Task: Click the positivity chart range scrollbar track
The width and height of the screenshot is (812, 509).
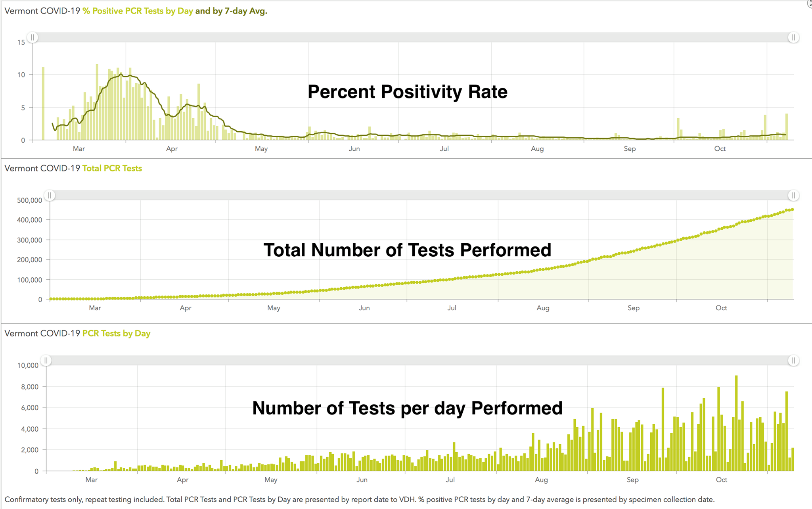Action: tap(412, 37)
